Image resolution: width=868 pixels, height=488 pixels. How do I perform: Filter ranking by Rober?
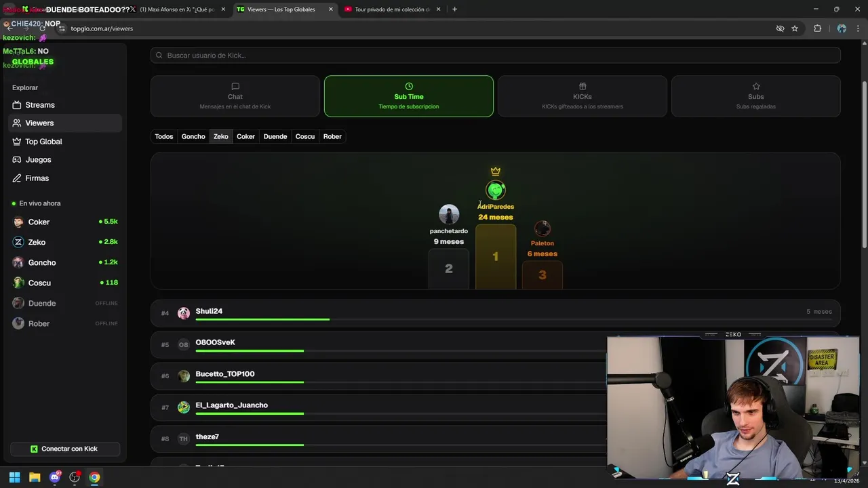pos(332,136)
